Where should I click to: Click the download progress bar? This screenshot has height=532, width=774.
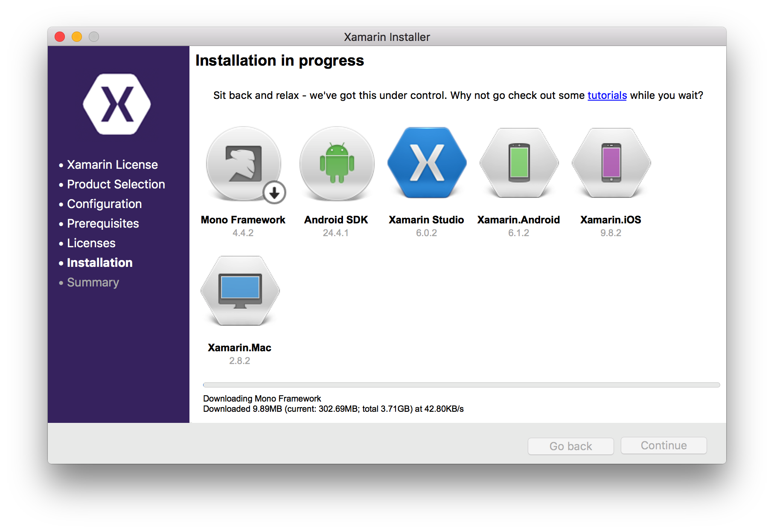click(461, 385)
